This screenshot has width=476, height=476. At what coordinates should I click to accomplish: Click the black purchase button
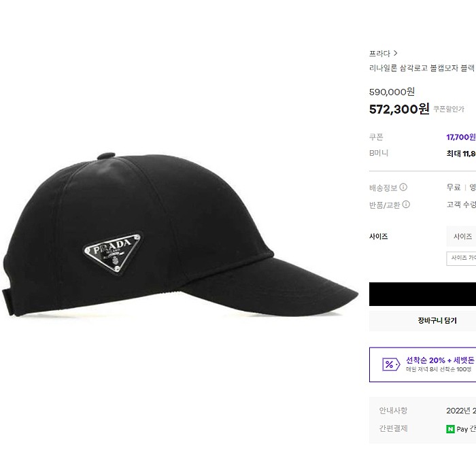(422, 294)
